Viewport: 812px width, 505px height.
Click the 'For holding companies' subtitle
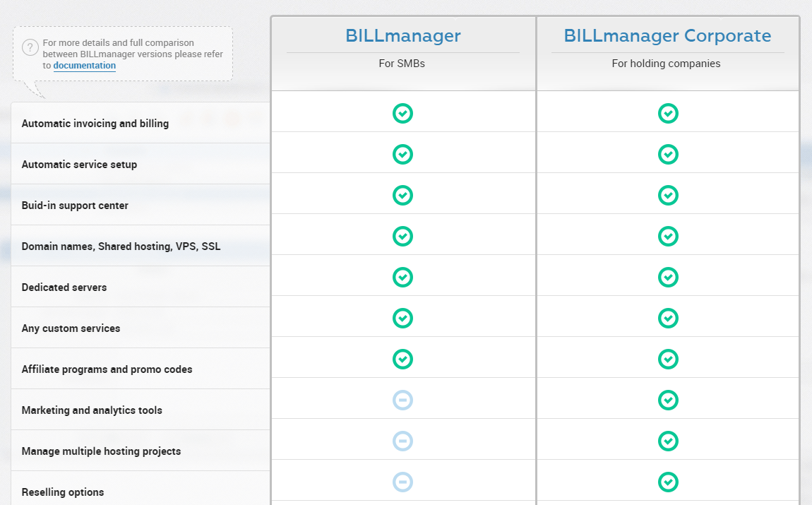click(x=666, y=64)
